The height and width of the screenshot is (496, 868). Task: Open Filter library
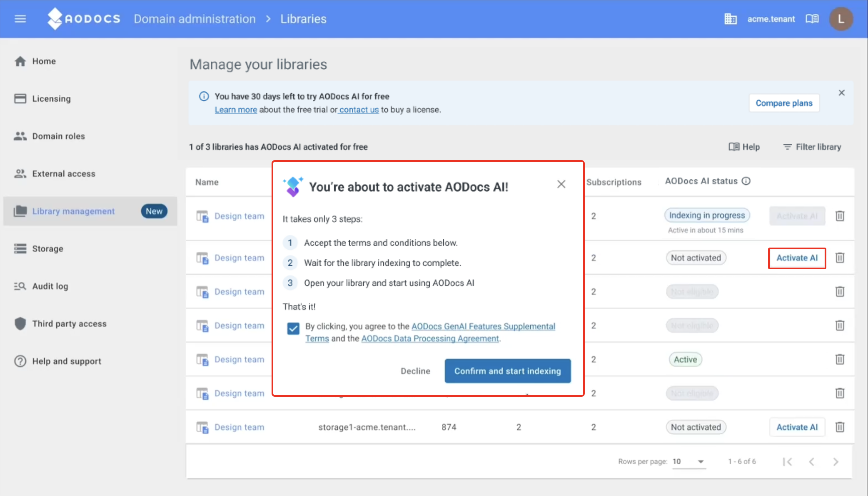pyautogui.click(x=812, y=147)
